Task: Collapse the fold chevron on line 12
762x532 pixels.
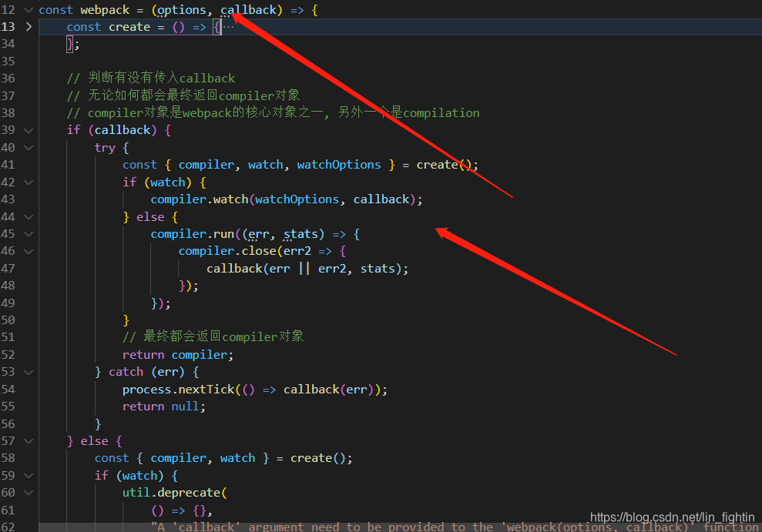Action: click(x=29, y=10)
